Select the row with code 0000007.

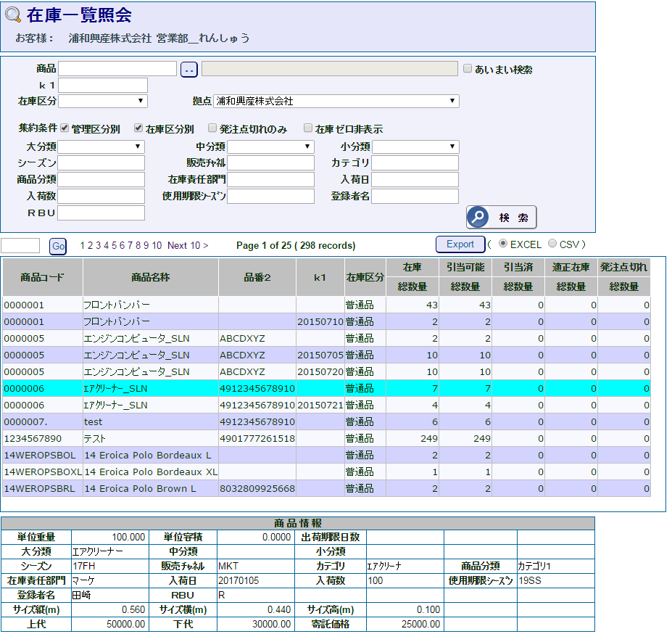click(326, 422)
